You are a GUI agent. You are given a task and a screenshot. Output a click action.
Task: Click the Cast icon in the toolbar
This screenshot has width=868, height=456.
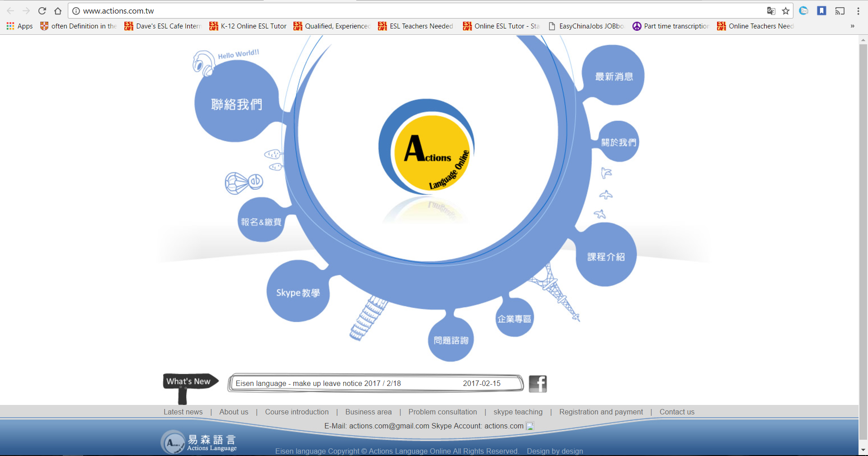[840, 11]
